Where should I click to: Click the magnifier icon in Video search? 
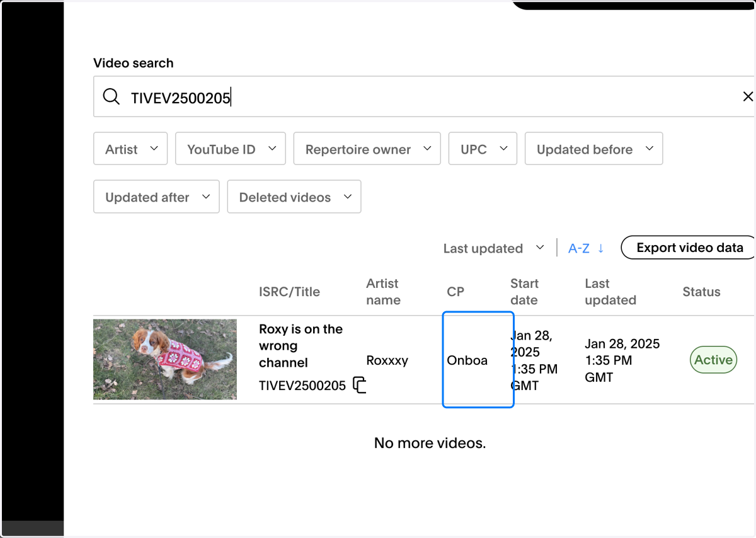(112, 97)
